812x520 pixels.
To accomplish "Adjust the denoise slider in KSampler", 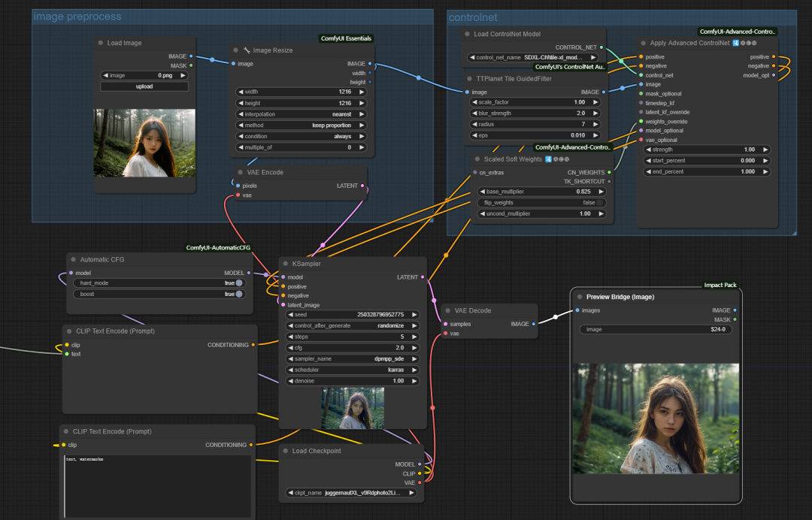I will tap(353, 381).
